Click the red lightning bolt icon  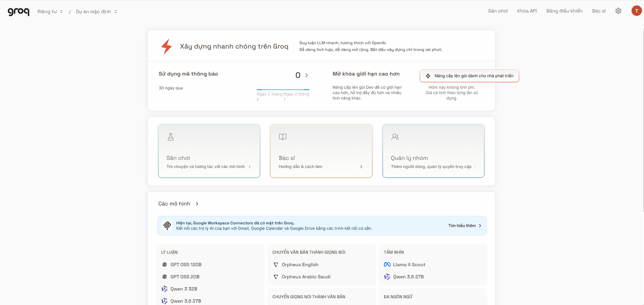pyautogui.click(x=166, y=47)
